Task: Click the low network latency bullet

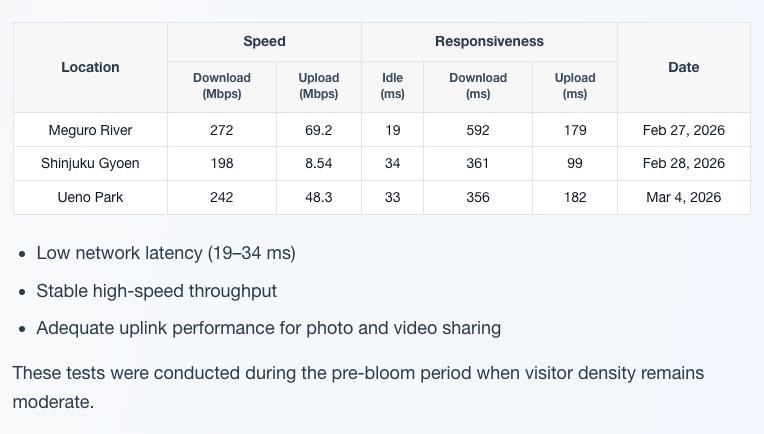Action: 166,253
